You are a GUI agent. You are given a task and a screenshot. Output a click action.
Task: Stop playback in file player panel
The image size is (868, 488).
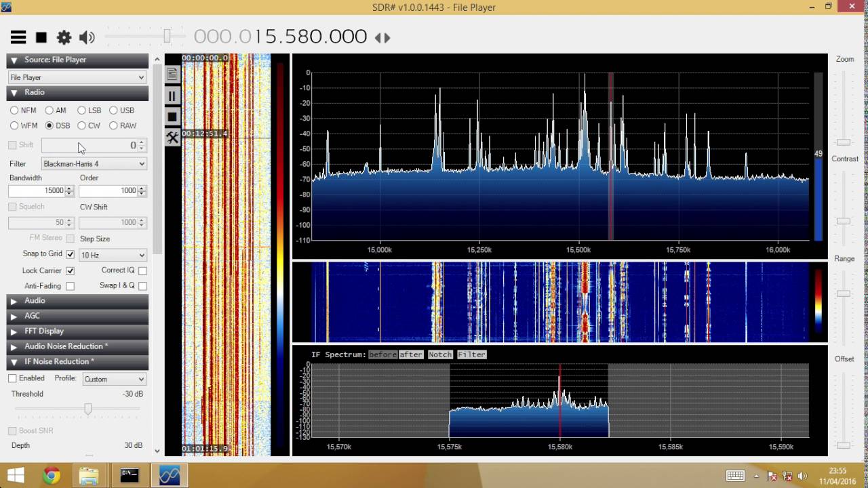coord(172,117)
